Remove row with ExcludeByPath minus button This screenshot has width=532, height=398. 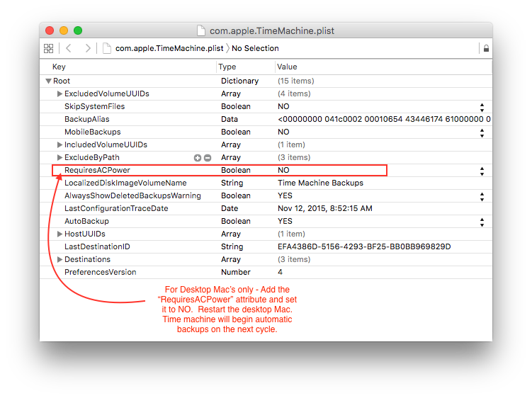tap(208, 158)
